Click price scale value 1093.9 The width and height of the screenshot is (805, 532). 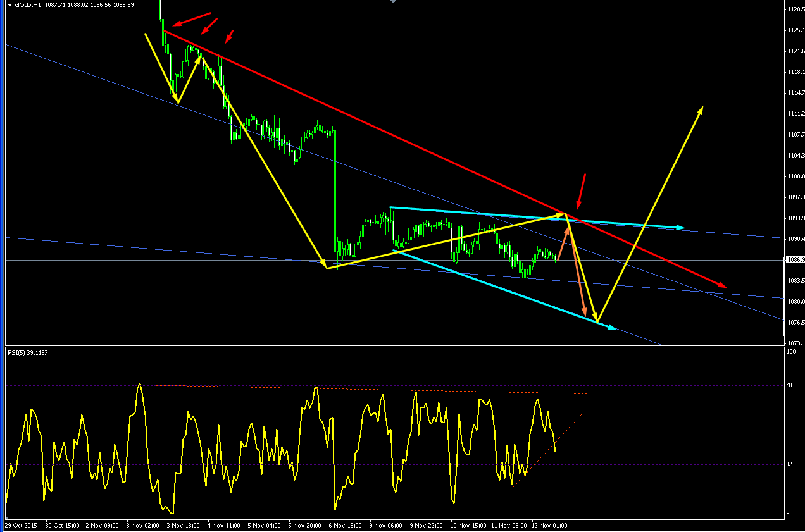click(796, 218)
